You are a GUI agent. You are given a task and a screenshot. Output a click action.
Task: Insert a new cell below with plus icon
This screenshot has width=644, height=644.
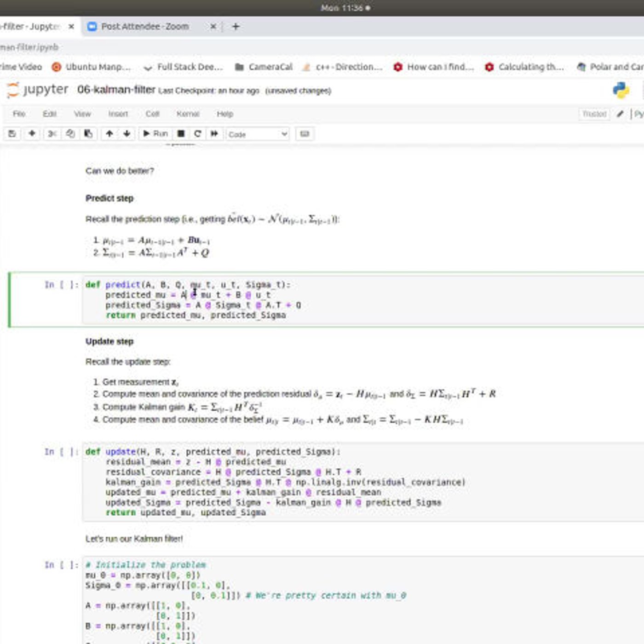click(32, 134)
